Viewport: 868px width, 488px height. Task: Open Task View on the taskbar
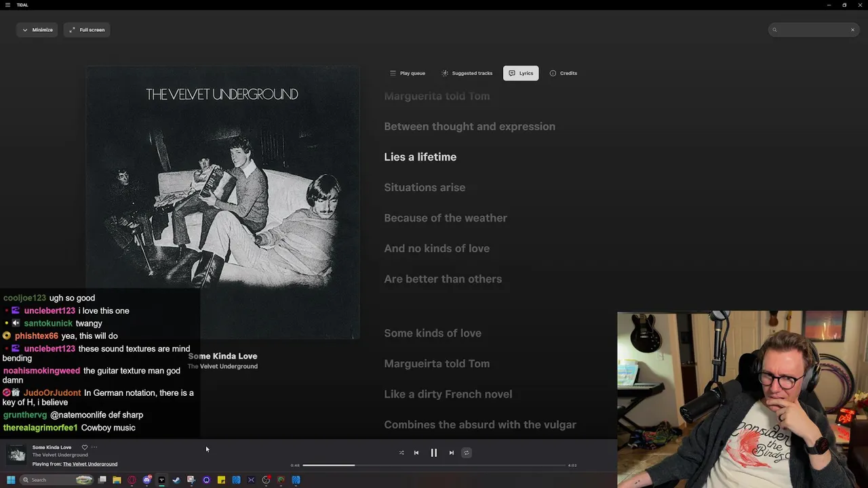102,480
